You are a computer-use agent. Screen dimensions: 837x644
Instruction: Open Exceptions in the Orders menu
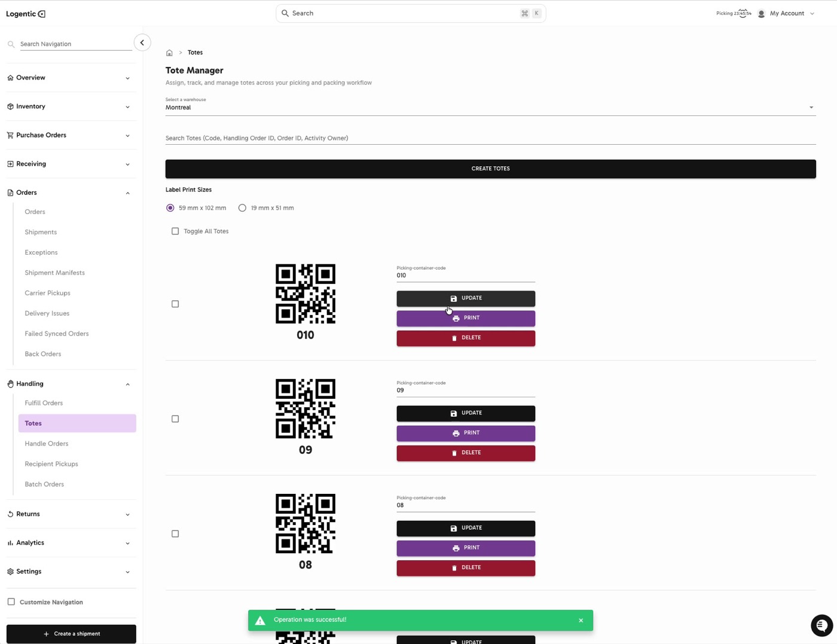[x=41, y=252]
